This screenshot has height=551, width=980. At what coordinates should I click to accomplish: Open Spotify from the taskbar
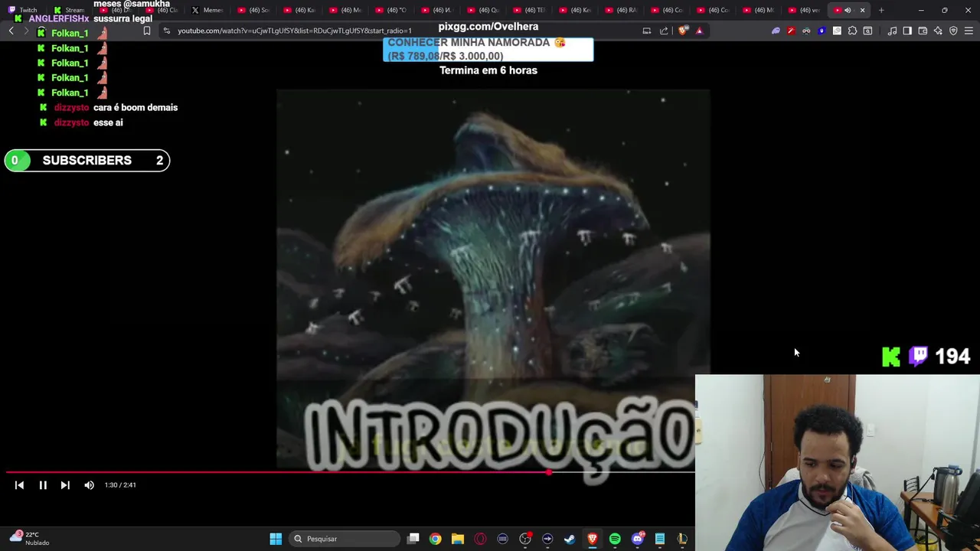click(x=615, y=539)
